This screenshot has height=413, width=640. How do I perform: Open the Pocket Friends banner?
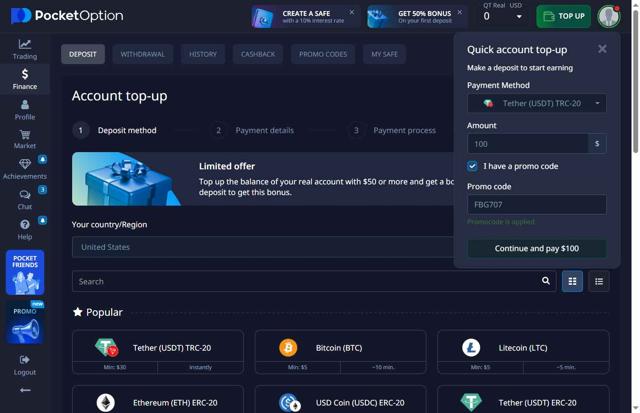(25, 272)
